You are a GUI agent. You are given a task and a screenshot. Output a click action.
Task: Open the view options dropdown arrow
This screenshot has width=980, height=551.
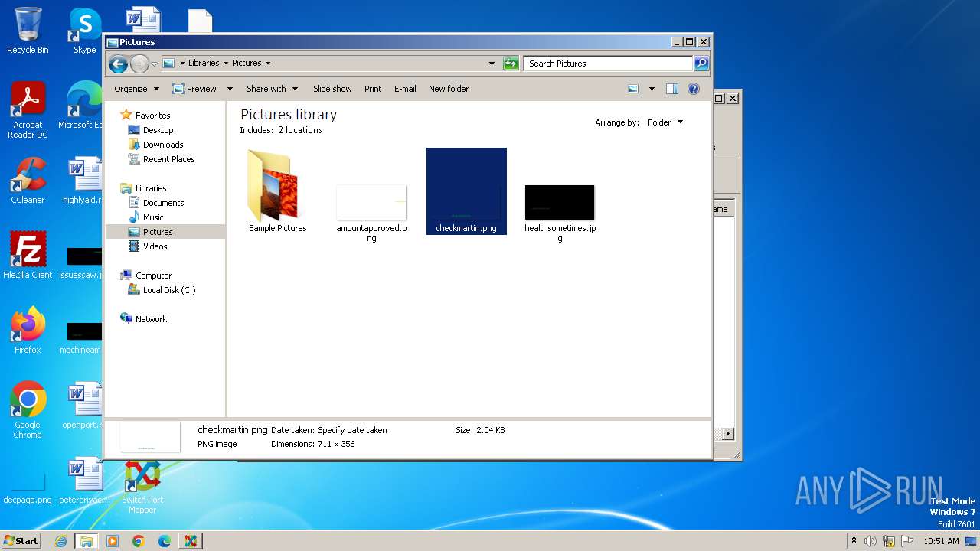652,89
